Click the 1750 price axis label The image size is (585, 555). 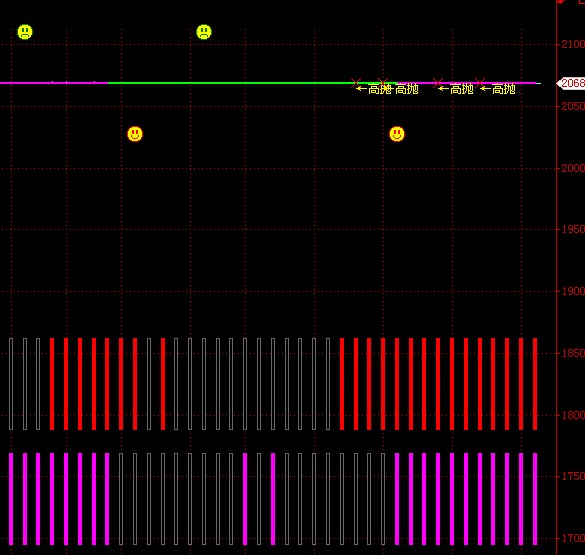(x=573, y=476)
